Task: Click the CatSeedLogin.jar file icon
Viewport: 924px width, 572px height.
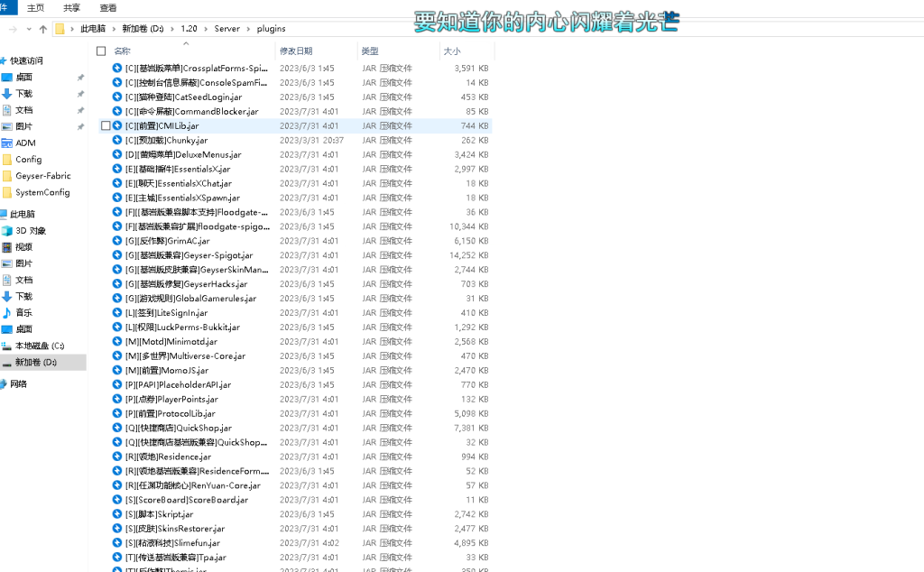Action: point(117,97)
